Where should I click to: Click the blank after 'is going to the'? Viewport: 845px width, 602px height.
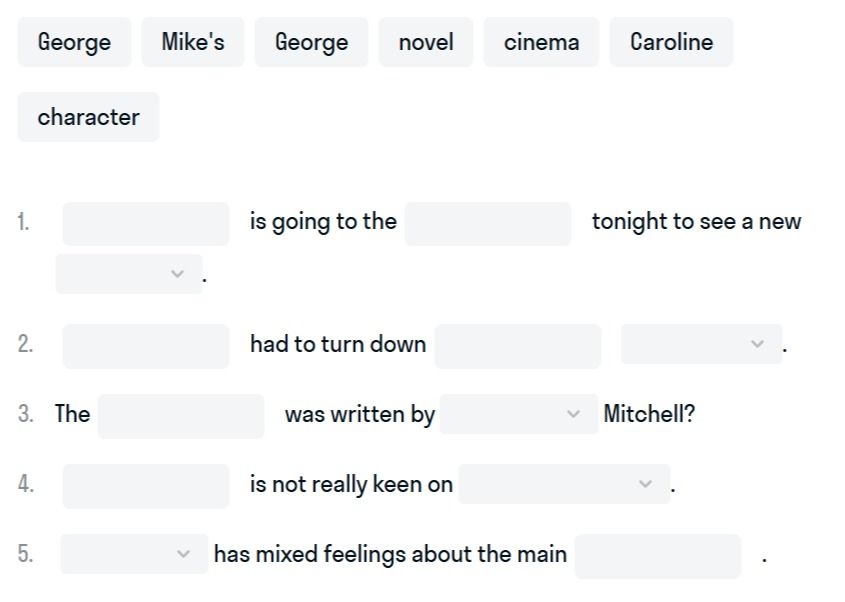tap(488, 224)
